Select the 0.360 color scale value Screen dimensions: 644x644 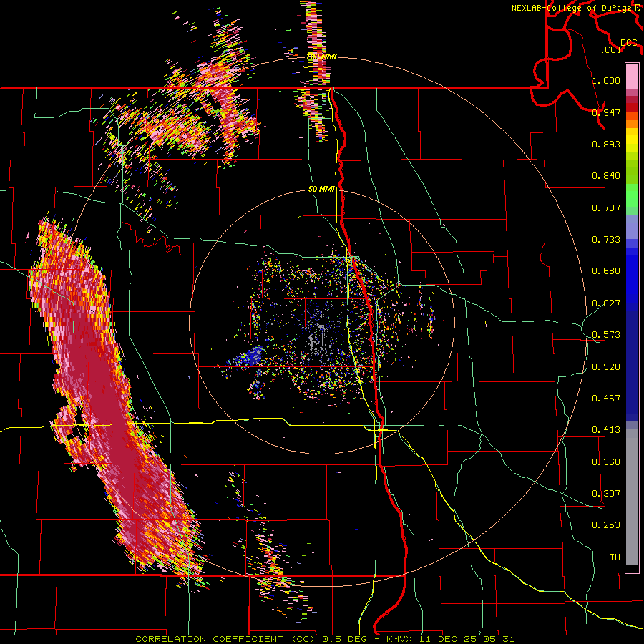coord(606,462)
